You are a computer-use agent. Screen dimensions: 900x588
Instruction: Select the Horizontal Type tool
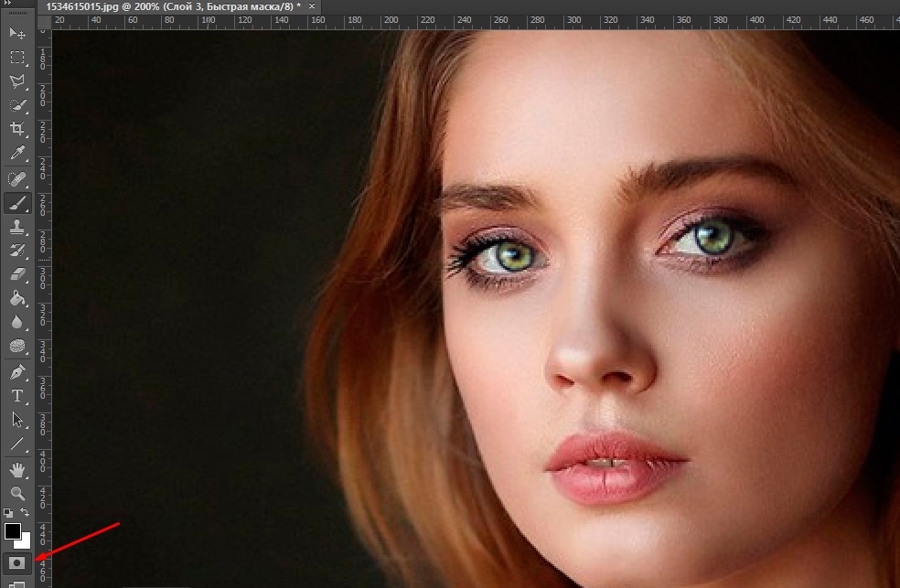point(17,396)
